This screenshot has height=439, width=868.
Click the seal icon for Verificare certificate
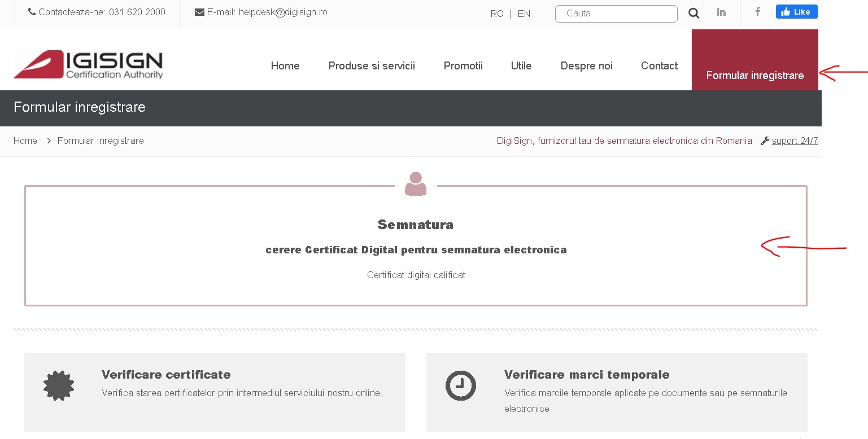[x=59, y=386]
